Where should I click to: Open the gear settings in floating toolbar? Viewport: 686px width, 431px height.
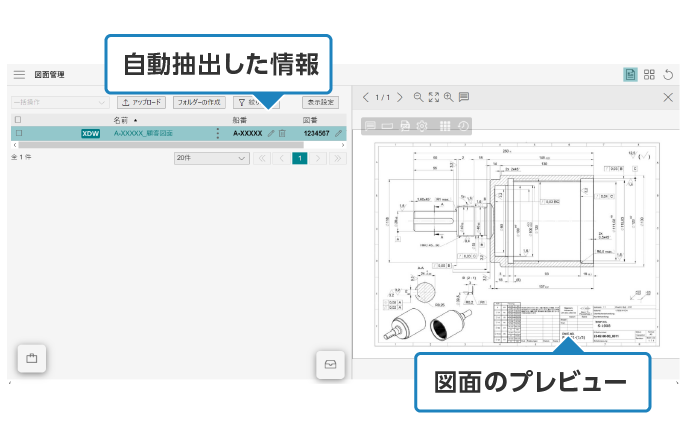point(422,126)
